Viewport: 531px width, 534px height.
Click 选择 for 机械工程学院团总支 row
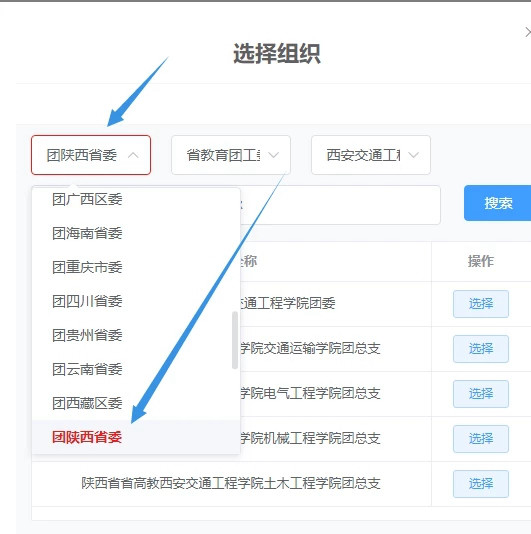(x=481, y=439)
